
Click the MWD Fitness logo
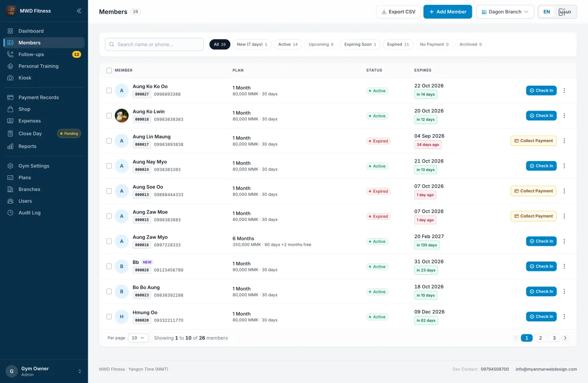tap(11, 11)
